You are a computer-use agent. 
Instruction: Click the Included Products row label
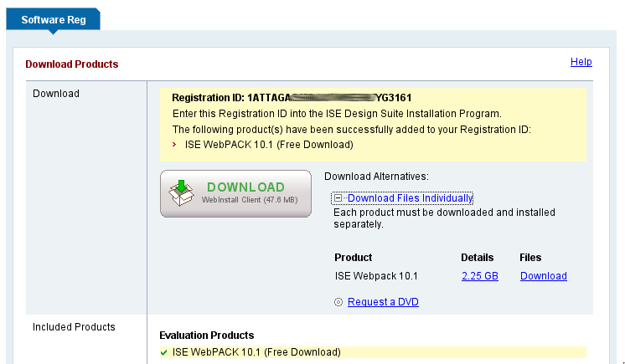click(74, 326)
